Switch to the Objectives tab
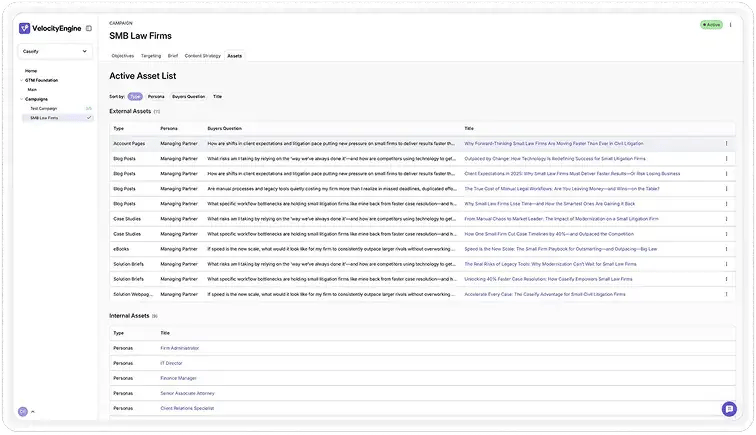756x435 pixels. click(123, 56)
